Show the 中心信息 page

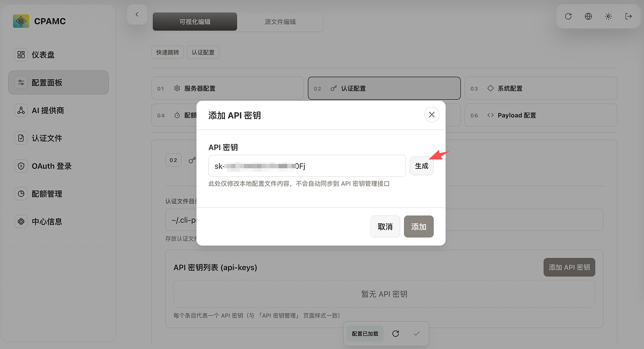click(58, 222)
